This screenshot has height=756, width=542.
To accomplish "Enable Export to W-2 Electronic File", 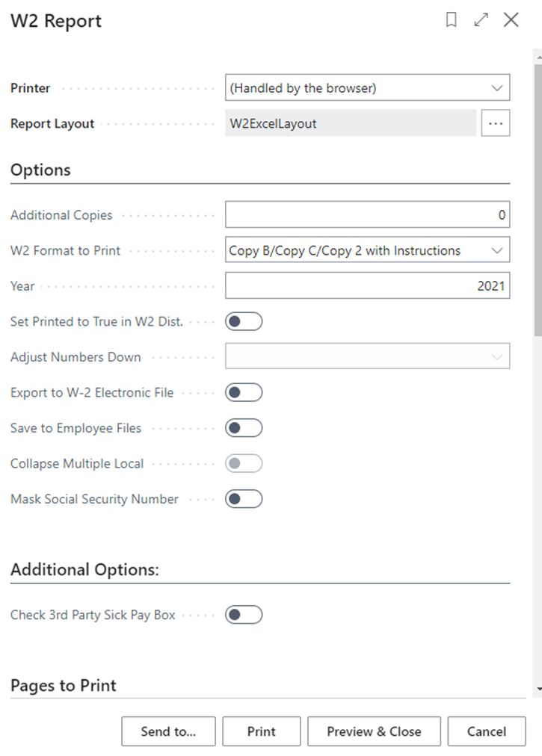I will (x=244, y=392).
